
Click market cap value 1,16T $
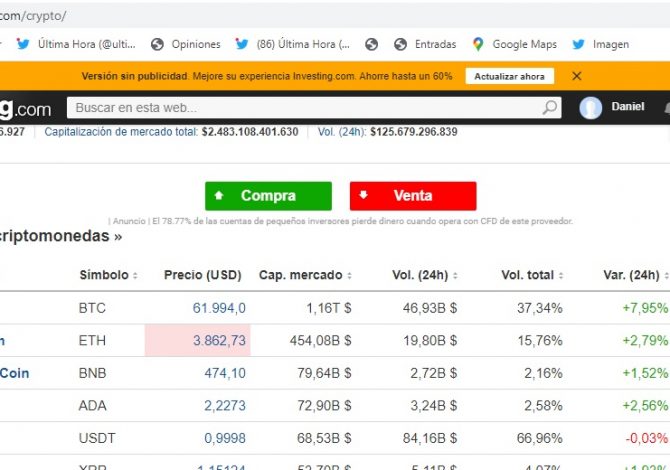click(x=329, y=308)
